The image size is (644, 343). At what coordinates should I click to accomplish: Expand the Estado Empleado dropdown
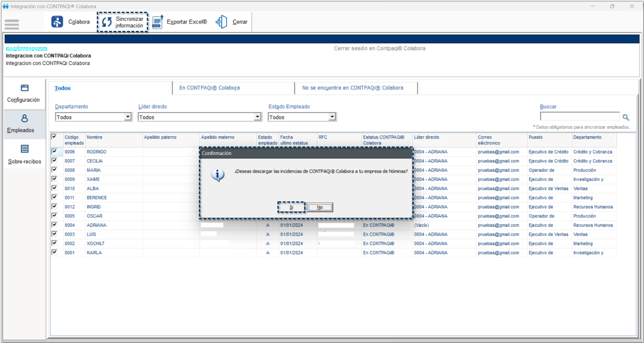pos(332,117)
